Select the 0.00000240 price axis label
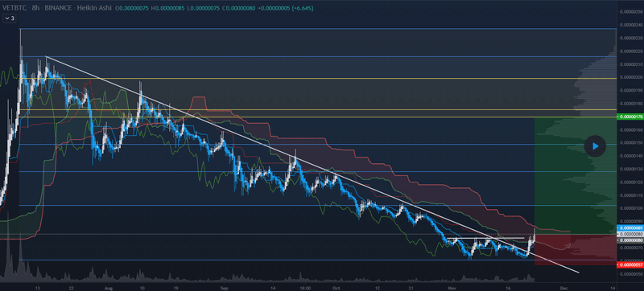 point(631,25)
